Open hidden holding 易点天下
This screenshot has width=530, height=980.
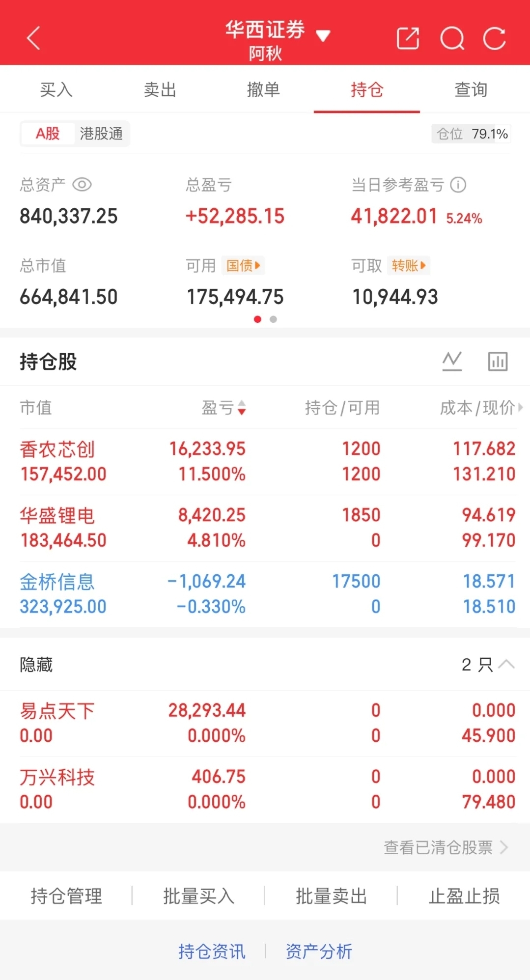[x=265, y=723]
